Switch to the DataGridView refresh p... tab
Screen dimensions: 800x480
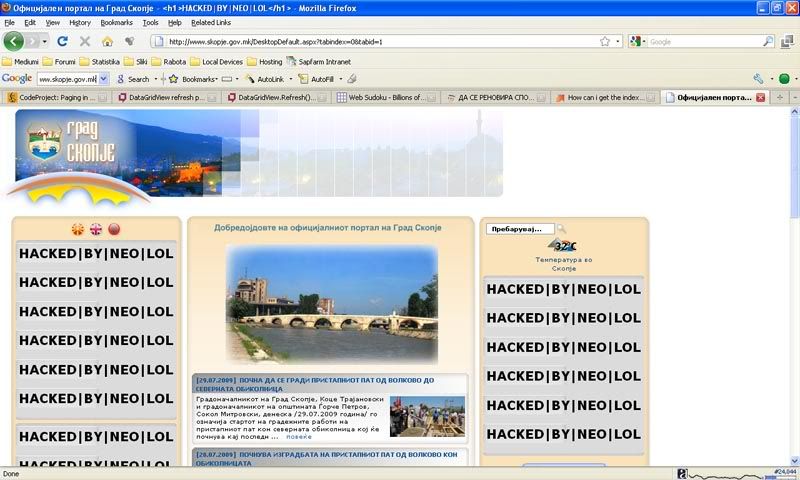167,97
